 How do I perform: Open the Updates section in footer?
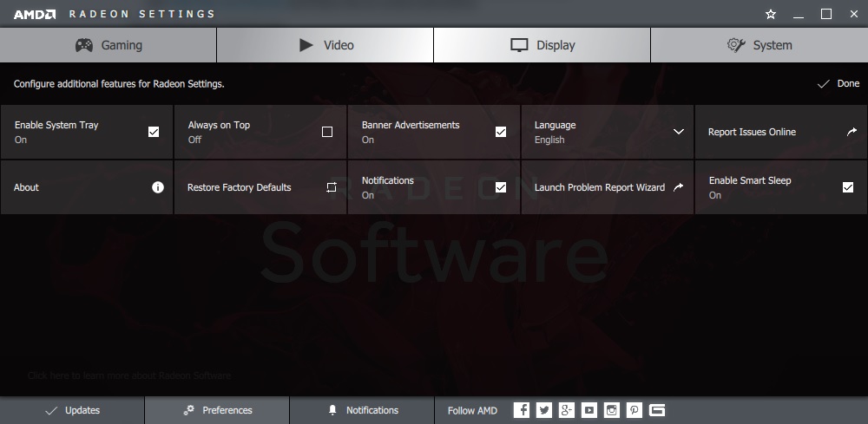(x=72, y=410)
